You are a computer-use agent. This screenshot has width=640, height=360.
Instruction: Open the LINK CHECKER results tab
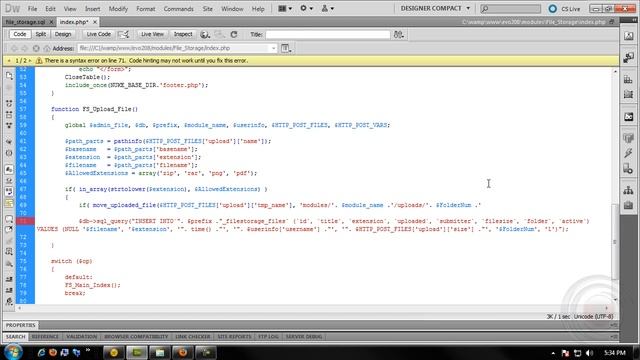pos(192,337)
